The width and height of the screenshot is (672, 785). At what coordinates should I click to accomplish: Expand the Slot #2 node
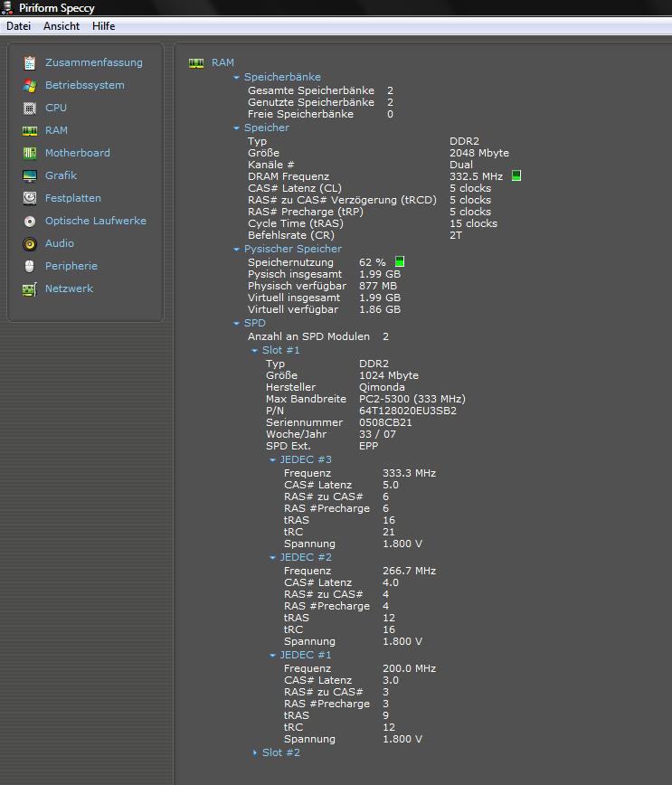[x=254, y=753]
